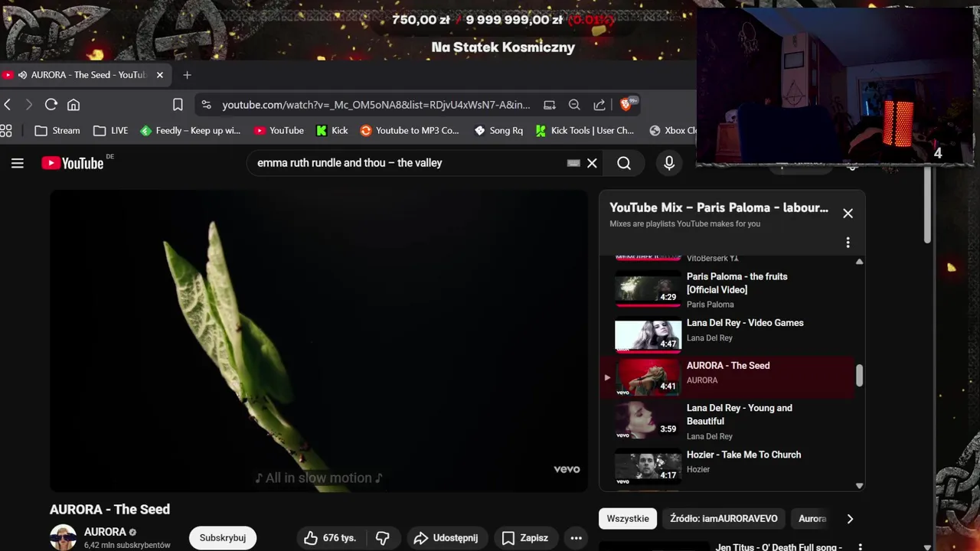The image size is (980, 551).
Task: Bookmark this page with the bookmark icon
Action: coord(178,105)
